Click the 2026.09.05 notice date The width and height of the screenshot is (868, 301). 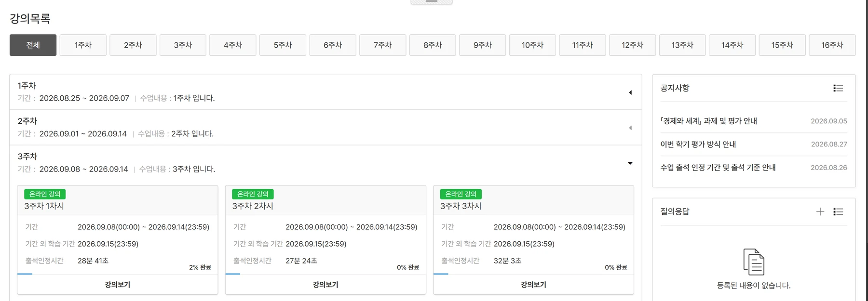pyautogui.click(x=829, y=121)
